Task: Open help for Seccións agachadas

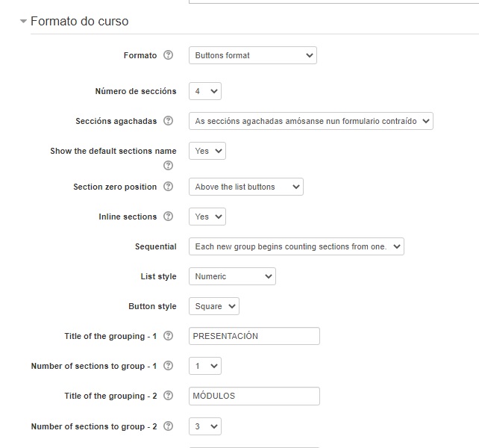Action: click(x=168, y=121)
